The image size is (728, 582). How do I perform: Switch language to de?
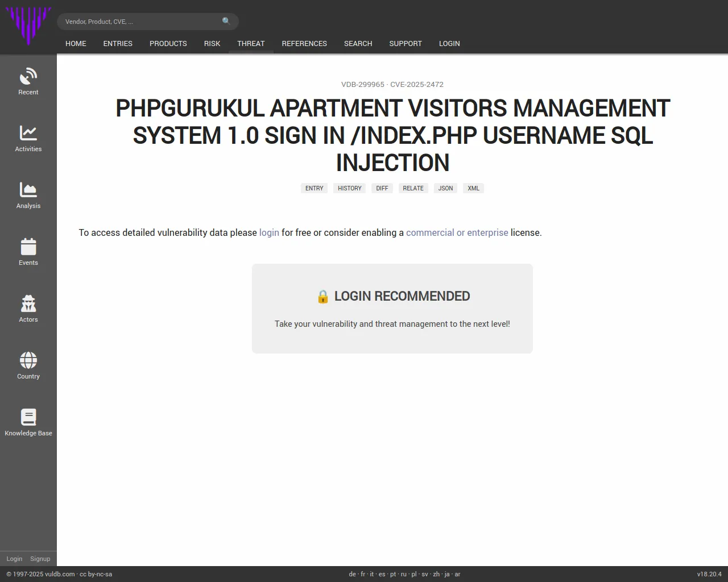click(352, 574)
